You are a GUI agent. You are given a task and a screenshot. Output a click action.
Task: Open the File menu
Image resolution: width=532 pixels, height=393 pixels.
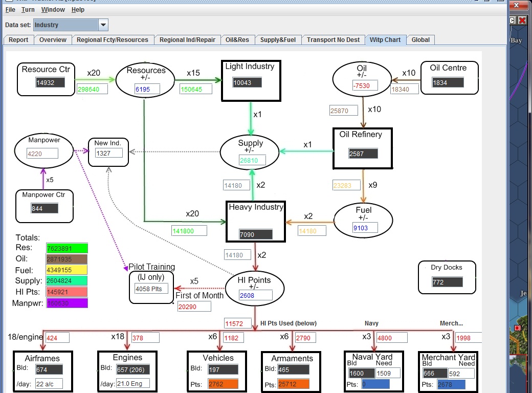click(10, 10)
